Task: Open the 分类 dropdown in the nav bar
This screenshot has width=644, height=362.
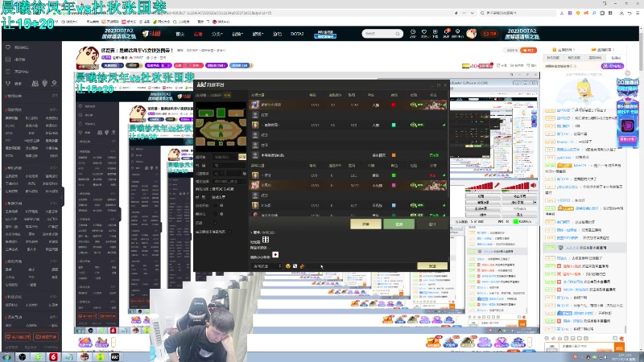Action: pos(217,34)
